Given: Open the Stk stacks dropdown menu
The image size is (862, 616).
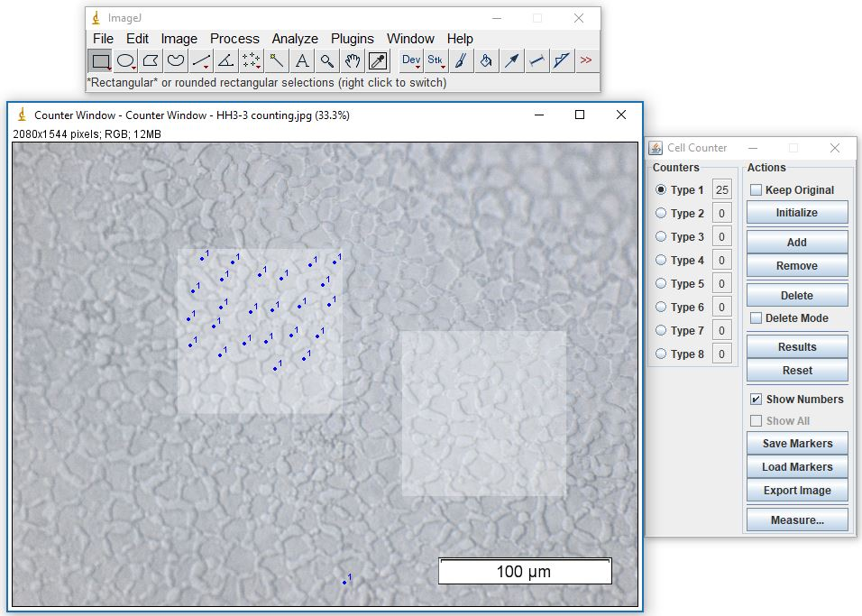Looking at the screenshot, I should point(436,61).
